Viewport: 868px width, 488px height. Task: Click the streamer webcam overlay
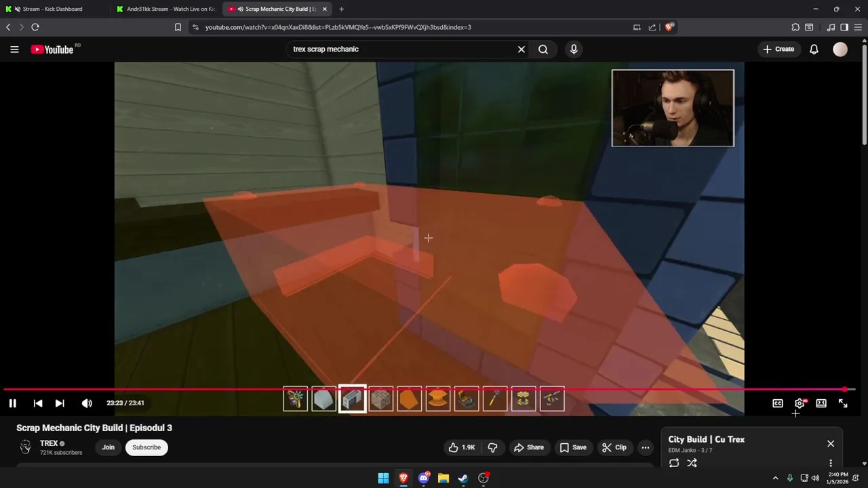coord(673,108)
